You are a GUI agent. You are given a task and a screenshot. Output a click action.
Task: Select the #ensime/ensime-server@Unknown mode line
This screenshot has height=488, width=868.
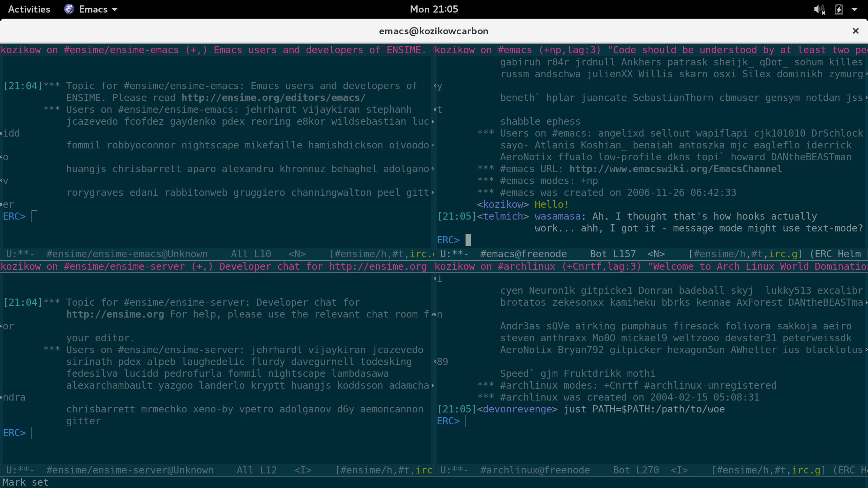[x=130, y=470]
